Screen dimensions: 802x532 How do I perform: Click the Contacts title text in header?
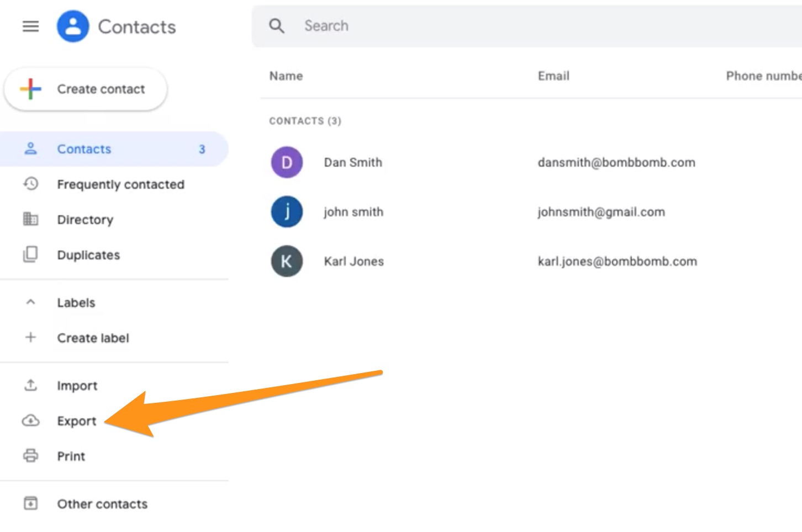(137, 26)
